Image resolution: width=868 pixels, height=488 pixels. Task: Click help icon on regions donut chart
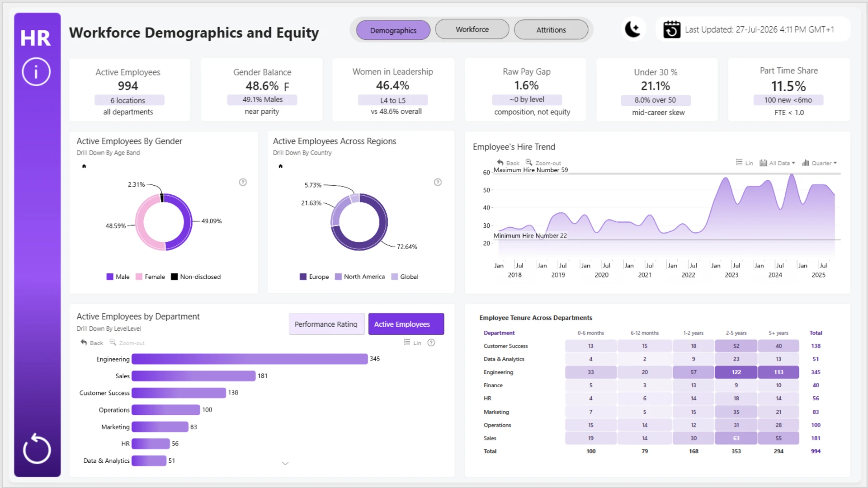coord(438,182)
